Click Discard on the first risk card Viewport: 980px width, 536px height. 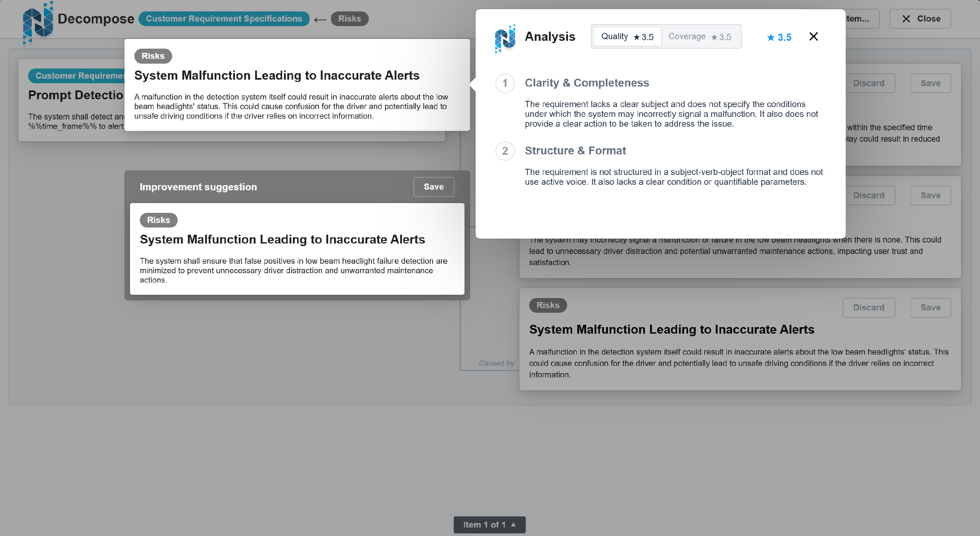(869, 83)
